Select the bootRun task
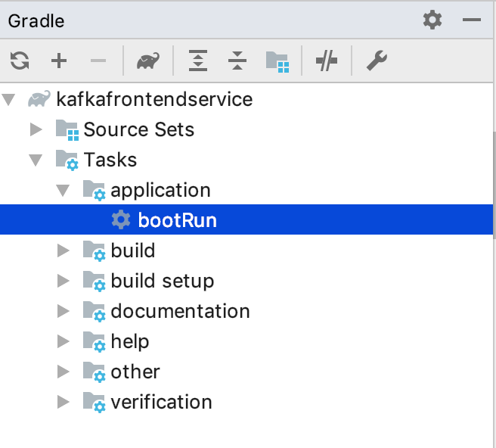496x448 pixels. click(x=177, y=220)
